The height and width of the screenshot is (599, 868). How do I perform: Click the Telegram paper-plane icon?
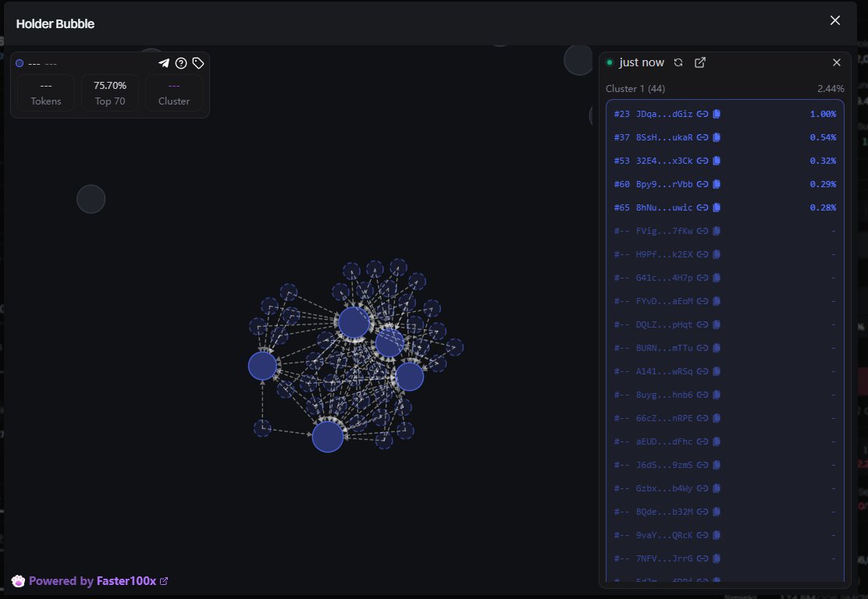tap(164, 63)
